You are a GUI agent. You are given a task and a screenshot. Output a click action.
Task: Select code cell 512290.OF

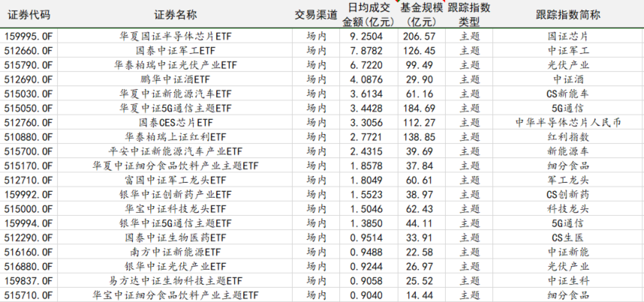coord(29,238)
